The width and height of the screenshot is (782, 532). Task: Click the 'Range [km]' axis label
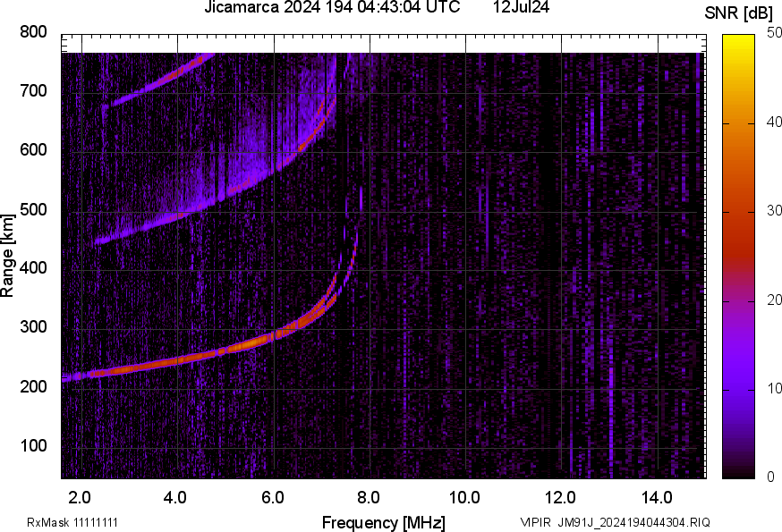[x=7, y=256]
